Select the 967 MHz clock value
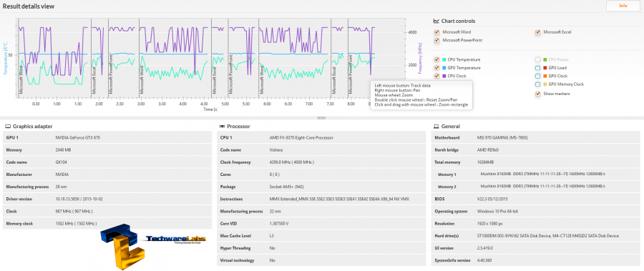 [x=74, y=212]
